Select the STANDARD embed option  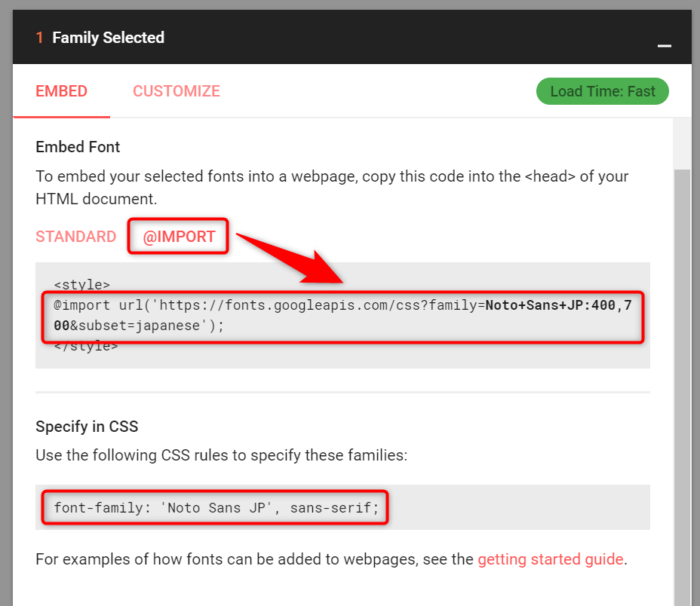[76, 237]
